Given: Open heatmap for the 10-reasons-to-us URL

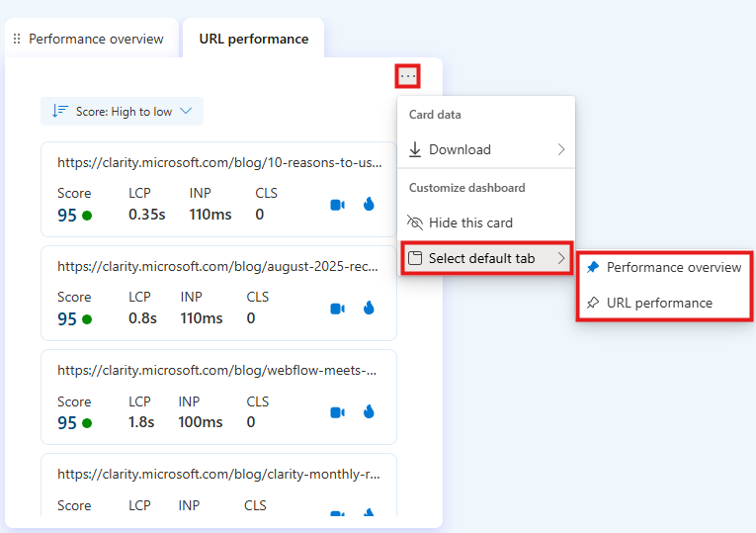Looking at the screenshot, I should [x=369, y=204].
